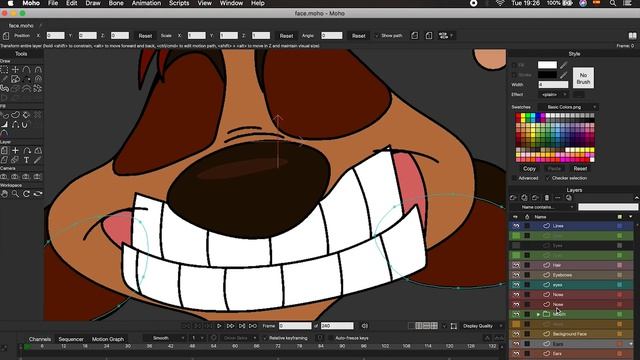Select the Track Camera tool
This screenshot has height=360, width=640.
tap(4, 177)
